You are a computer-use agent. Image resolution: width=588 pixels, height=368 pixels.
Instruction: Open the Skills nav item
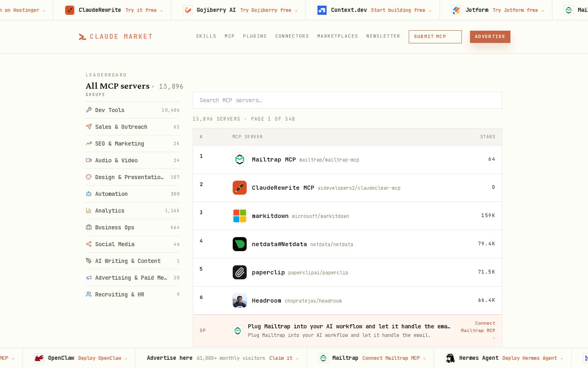(x=206, y=36)
